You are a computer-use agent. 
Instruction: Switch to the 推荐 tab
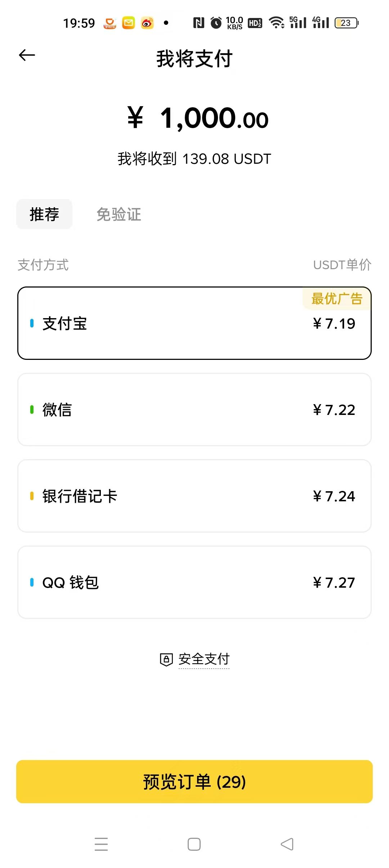tap(44, 214)
